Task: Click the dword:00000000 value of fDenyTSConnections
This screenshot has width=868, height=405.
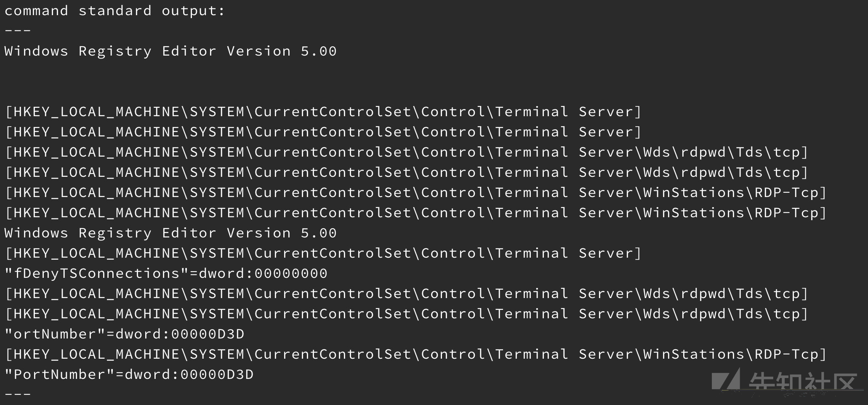Action: tap(263, 273)
